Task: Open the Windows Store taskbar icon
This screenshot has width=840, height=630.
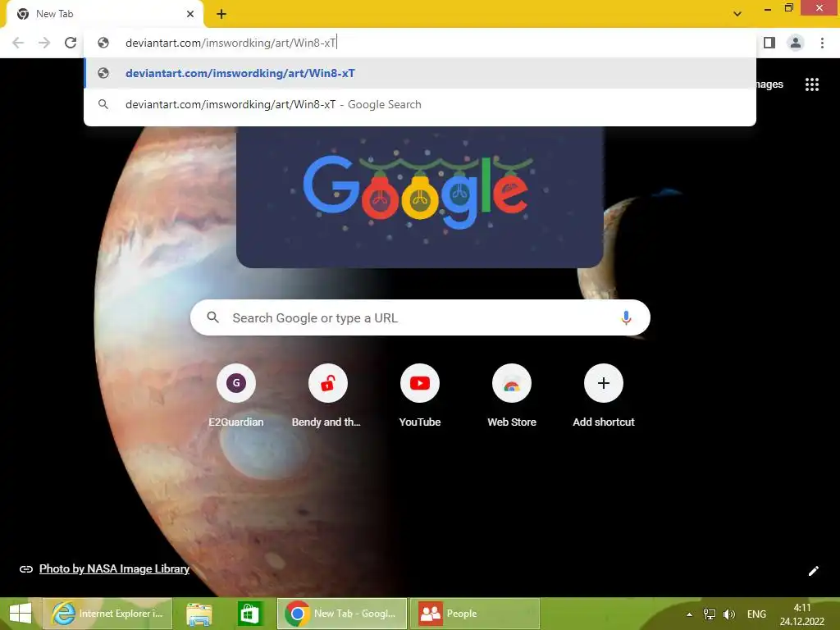Action: point(249,614)
